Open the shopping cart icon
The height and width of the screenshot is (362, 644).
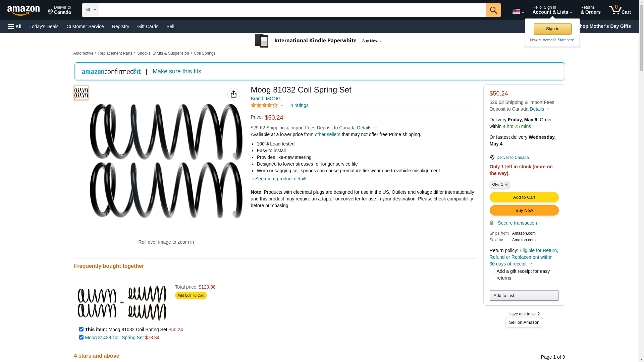tap(620, 10)
